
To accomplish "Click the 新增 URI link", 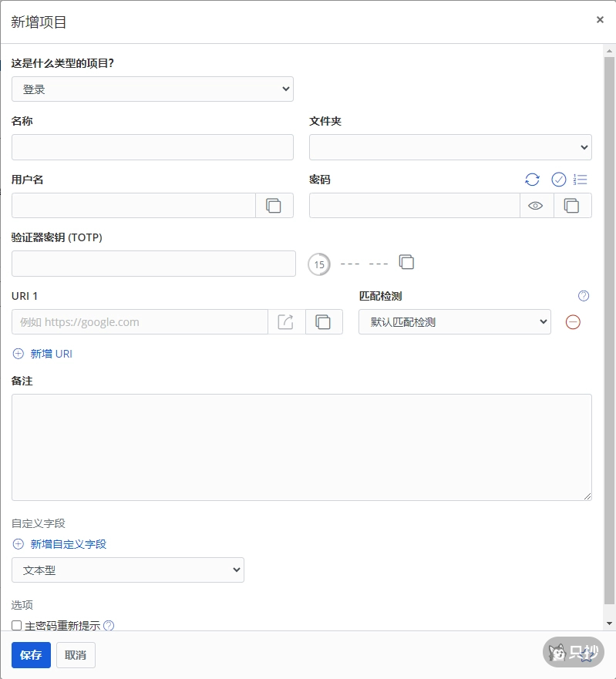I will point(51,354).
